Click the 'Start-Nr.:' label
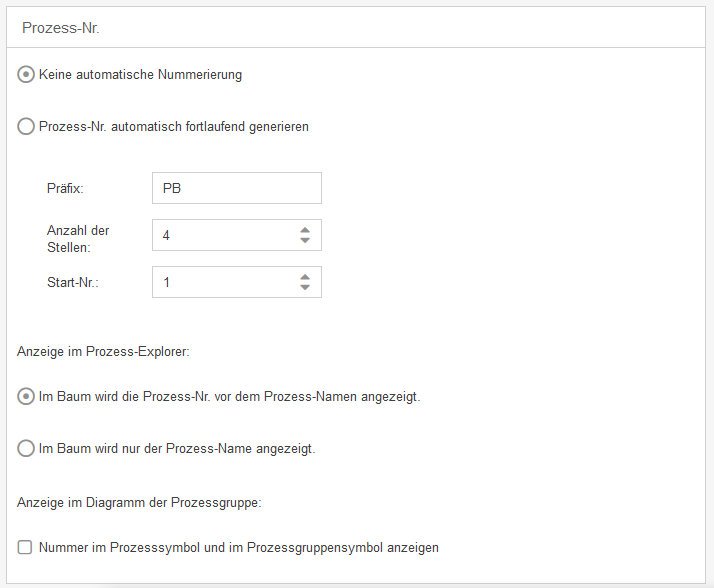The width and height of the screenshot is (714, 588). tap(73, 282)
